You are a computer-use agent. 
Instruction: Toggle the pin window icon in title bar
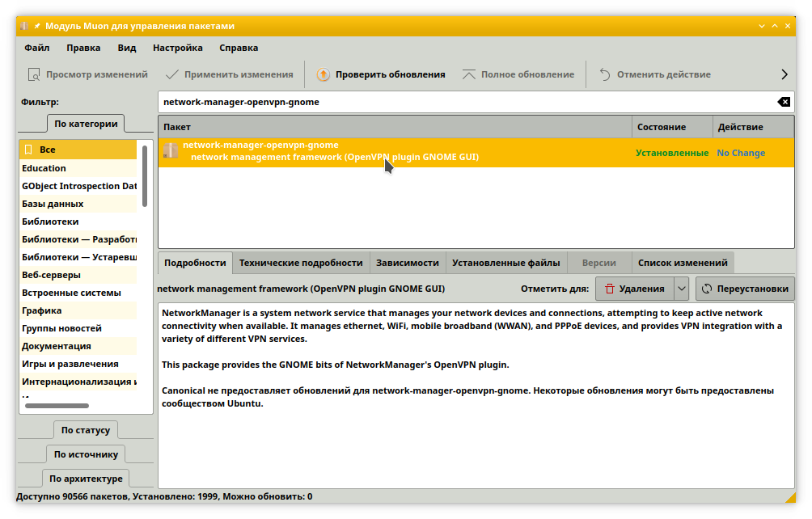[37, 26]
